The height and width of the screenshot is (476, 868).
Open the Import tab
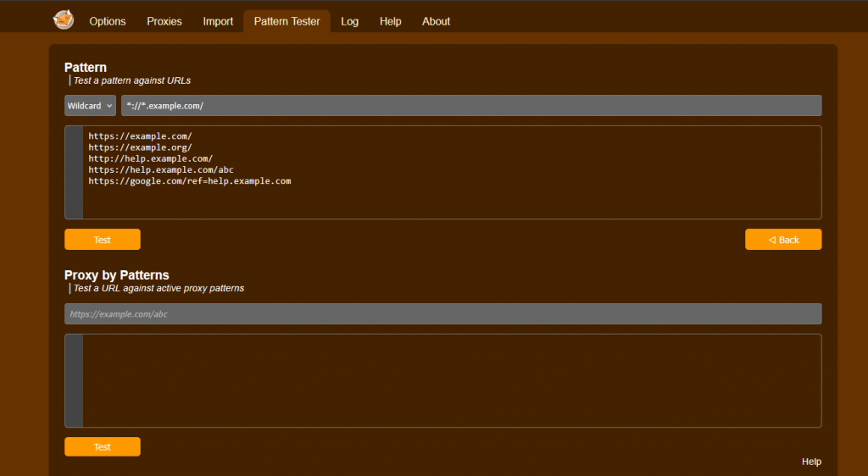[218, 21]
